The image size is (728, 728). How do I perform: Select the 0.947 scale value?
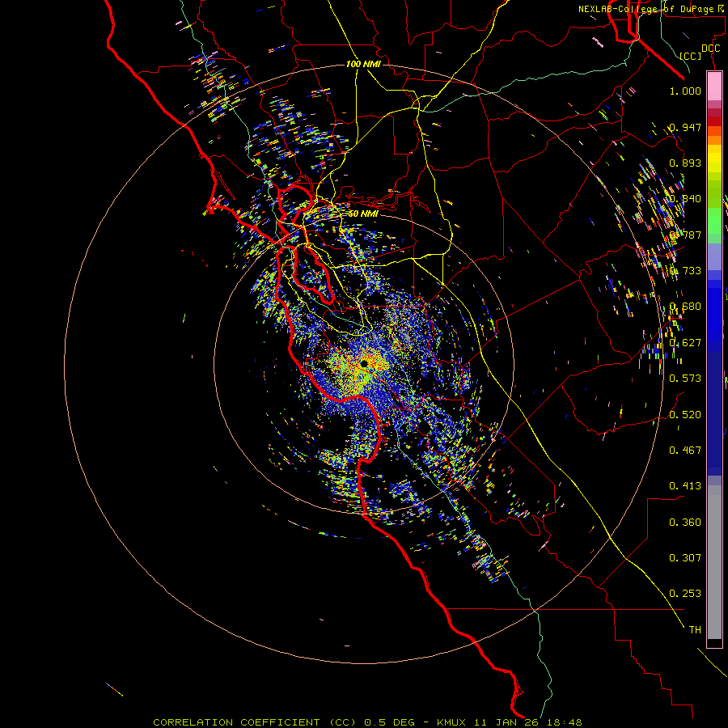[x=685, y=127]
